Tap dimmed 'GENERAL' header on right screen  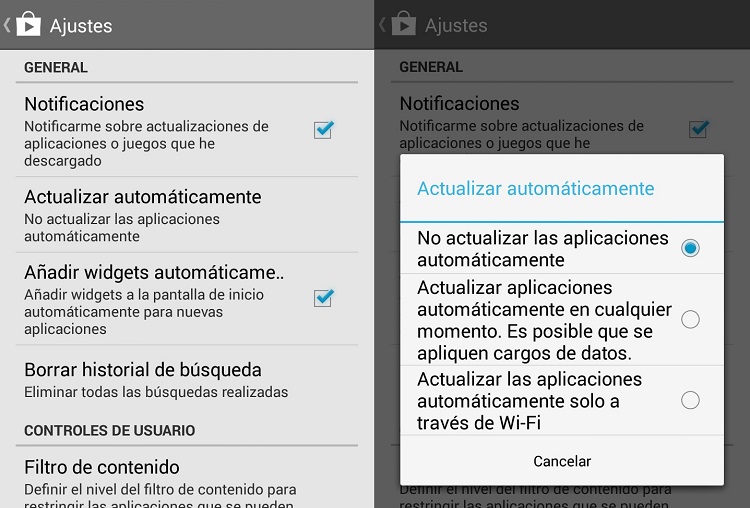[x=431, y=67]
